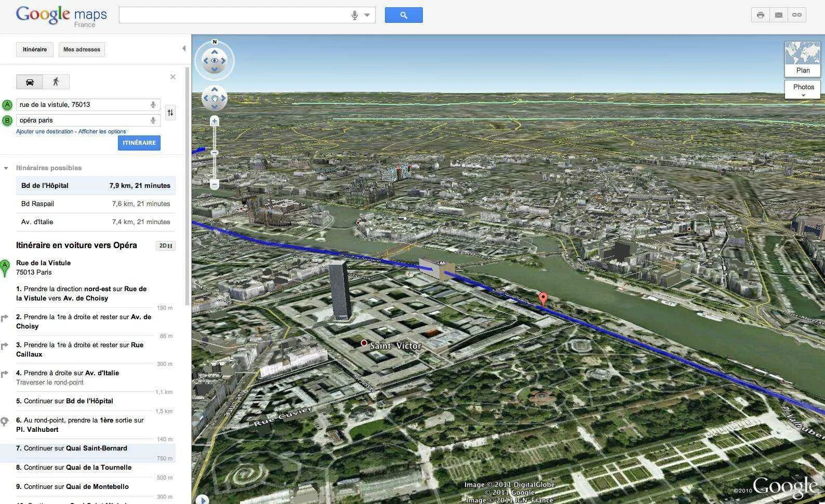Select walking mode icon
825x504 pixels.
pyautogui.click(x=56, y=82)
